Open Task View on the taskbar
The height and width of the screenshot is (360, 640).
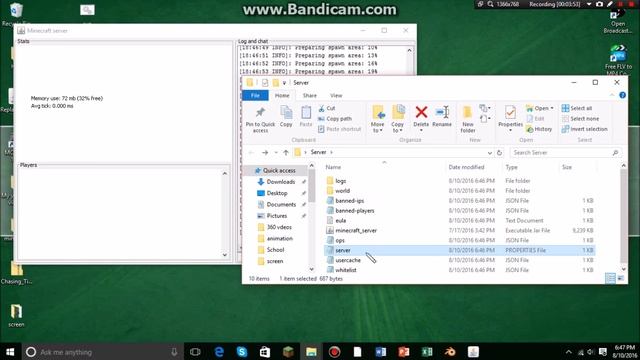point(196,352)
